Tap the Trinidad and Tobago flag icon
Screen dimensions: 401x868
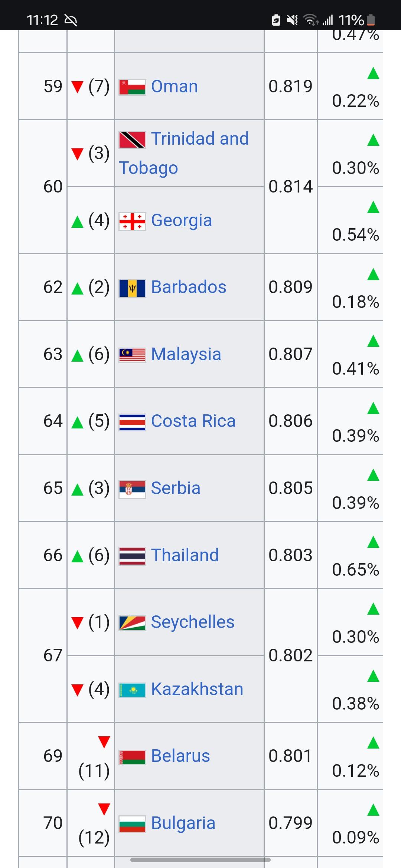tap(132, 140)
